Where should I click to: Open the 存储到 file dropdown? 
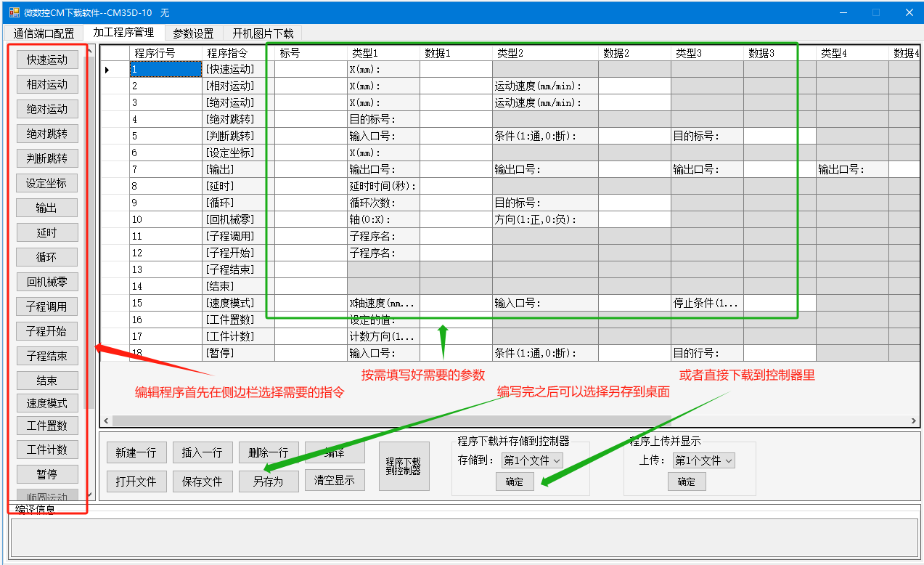532,460
